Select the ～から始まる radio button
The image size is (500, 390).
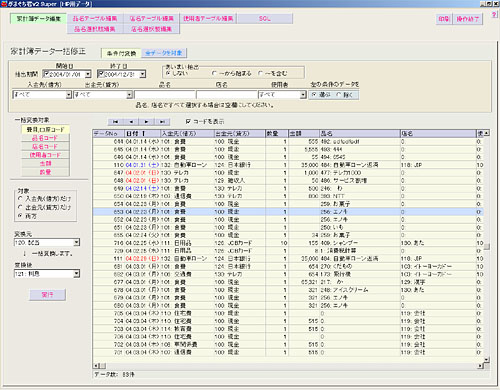point(214,73)
